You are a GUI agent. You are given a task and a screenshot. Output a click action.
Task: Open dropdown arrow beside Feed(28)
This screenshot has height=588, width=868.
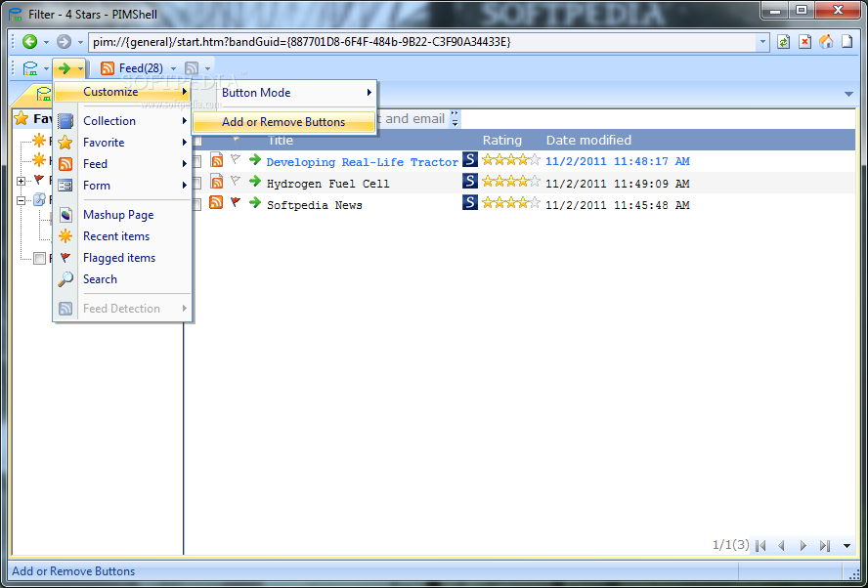(x=173, y=68)
